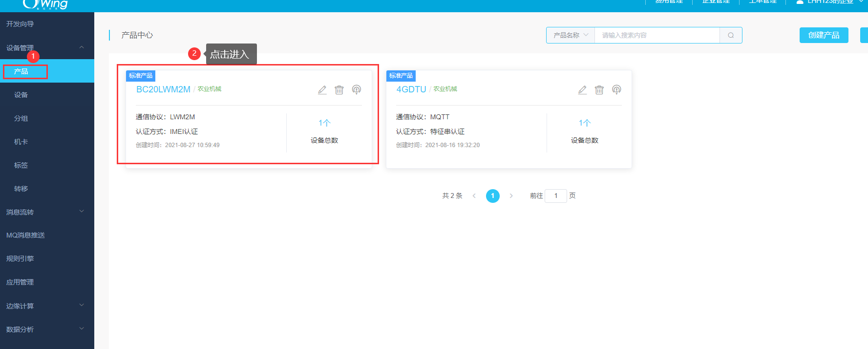Click the BC20LWM2M device count 1个
Screen dimensions: 868x349
click(324, 123)
